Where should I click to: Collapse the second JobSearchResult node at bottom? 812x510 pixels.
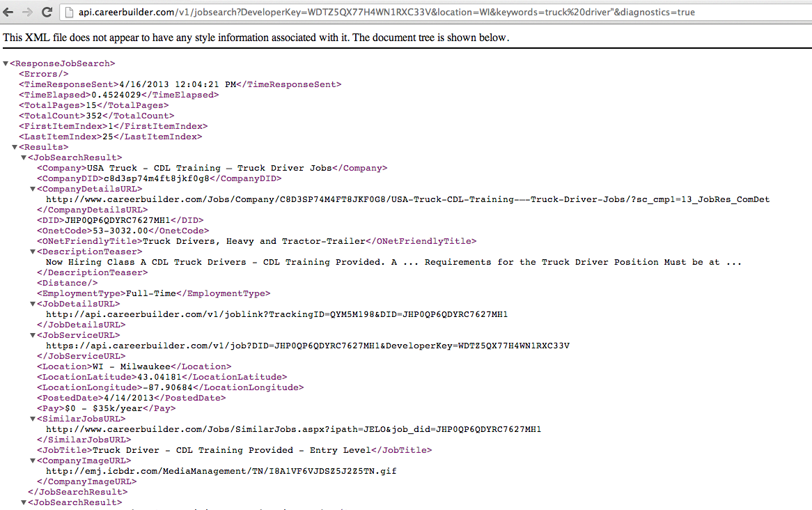click(x=23, y=503)
